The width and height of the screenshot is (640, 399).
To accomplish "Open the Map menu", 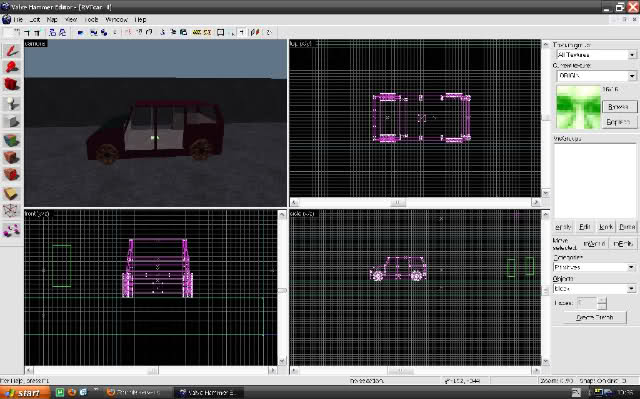I will [52, 20].
